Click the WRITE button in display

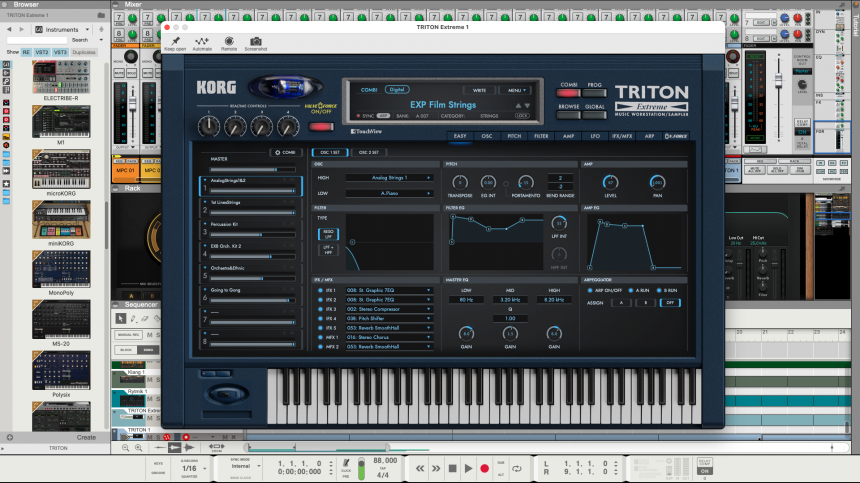(479, 90)
